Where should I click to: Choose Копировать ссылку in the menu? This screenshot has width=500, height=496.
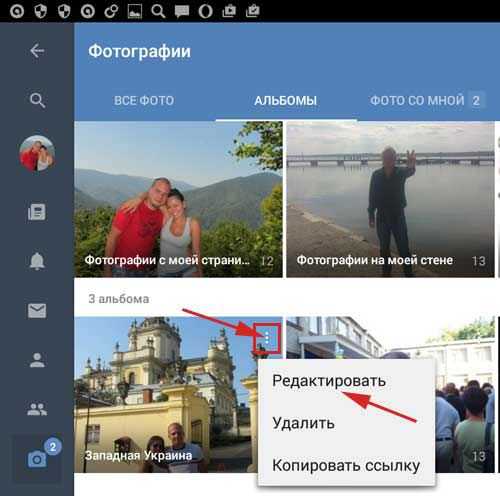tap(347, 465)
